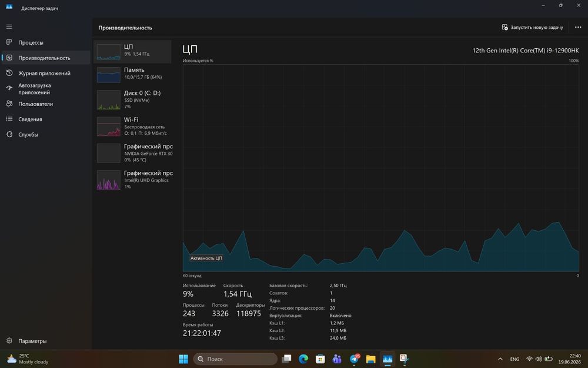Select the Память performance item
The width and height of the screenshot is (588, 368).
(132, 74)
